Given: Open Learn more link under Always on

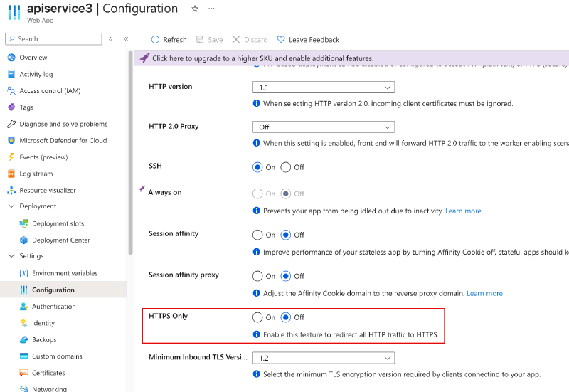Looking at the screenshot, I should tap(463, 211).
